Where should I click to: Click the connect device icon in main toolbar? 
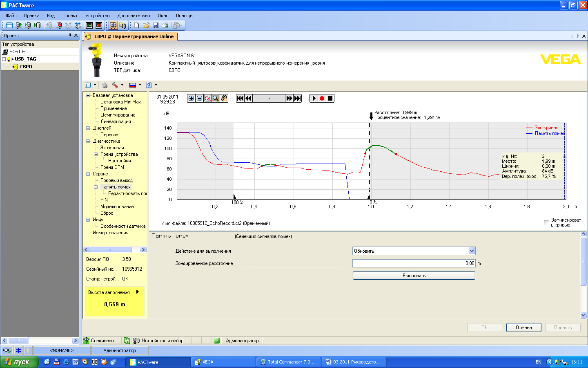point(19,25)
